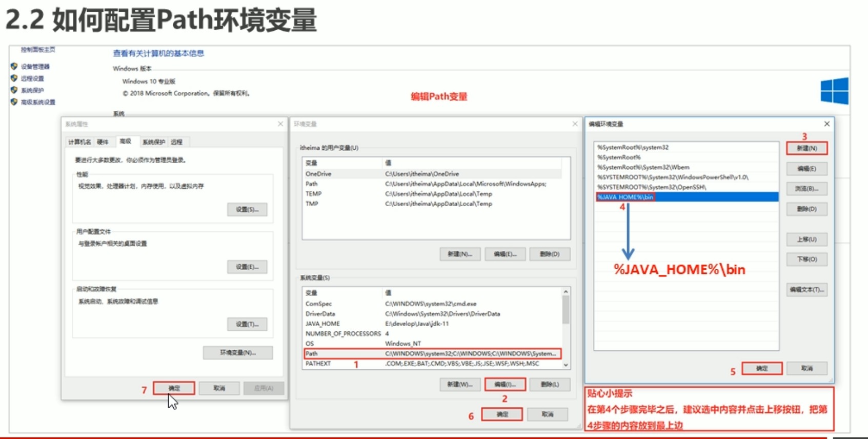The width and height of the screenshot is (868, 439).
Task: Select Path row in system variables list
Action: (x=432, y=353)
